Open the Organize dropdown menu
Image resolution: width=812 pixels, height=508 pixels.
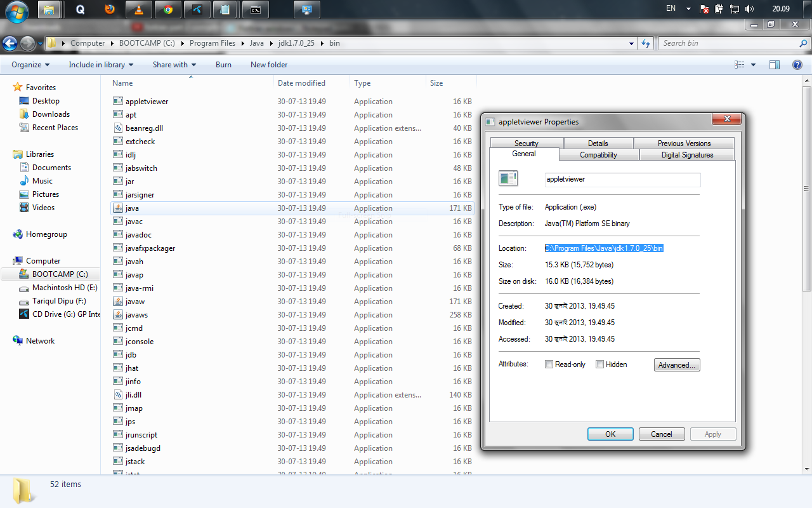(30, 65)
